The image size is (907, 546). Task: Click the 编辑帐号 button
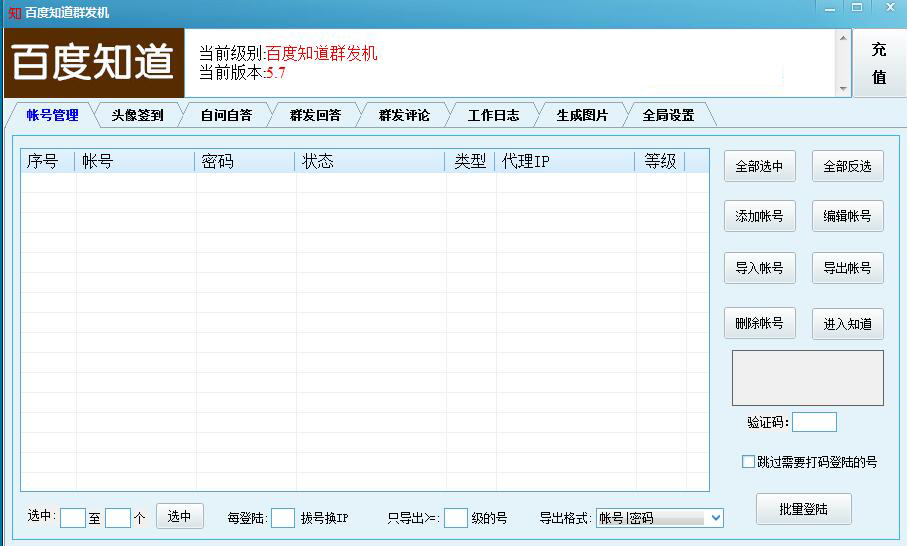coord(847,216)
